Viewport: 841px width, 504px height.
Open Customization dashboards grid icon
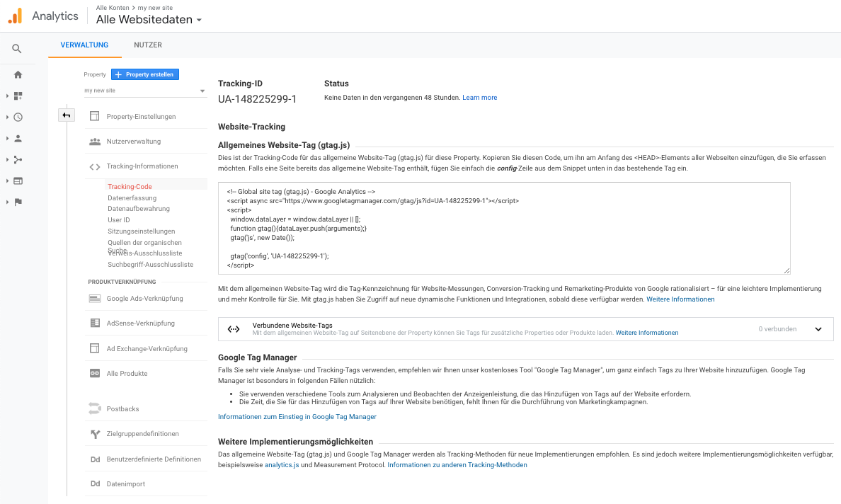click(x=18, y=96)
